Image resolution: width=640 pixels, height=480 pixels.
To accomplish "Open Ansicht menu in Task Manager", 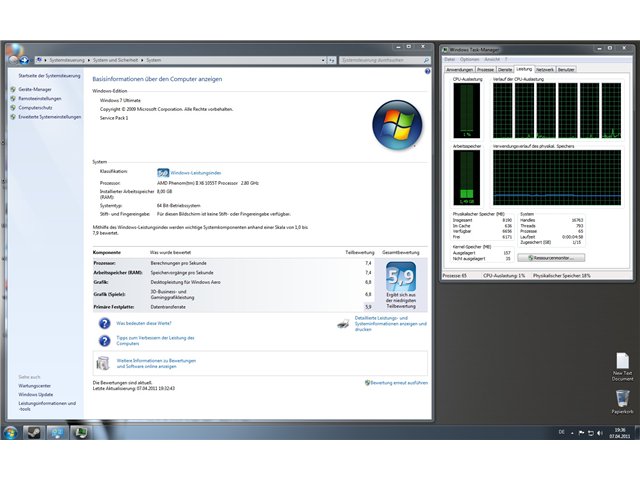I will click(492, 59).
